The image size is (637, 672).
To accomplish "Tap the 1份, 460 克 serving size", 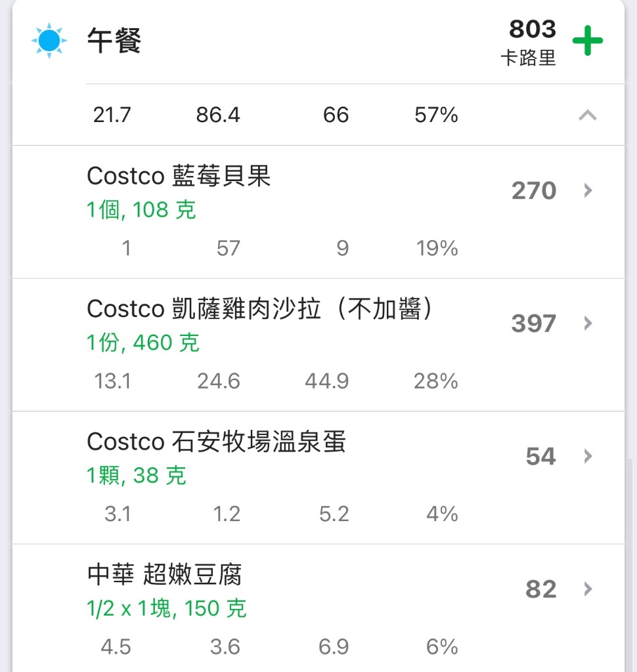I will tap(143, 343).
